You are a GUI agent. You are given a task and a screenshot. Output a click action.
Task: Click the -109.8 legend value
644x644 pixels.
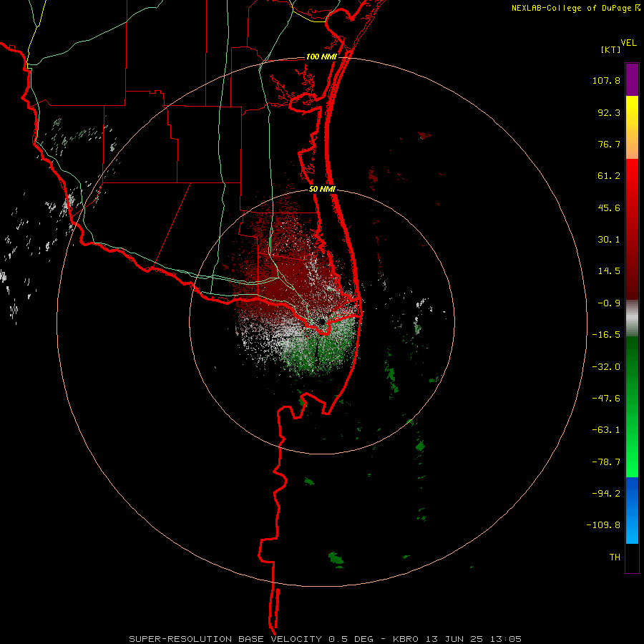tap(603, 525)
